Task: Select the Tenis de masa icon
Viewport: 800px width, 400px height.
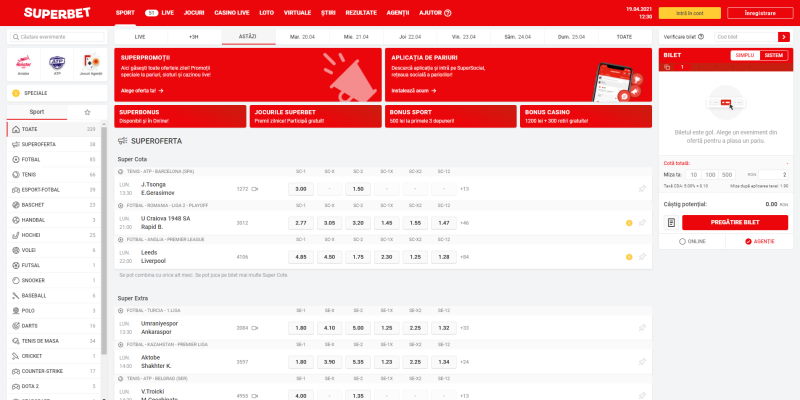Action: point(16,341)
